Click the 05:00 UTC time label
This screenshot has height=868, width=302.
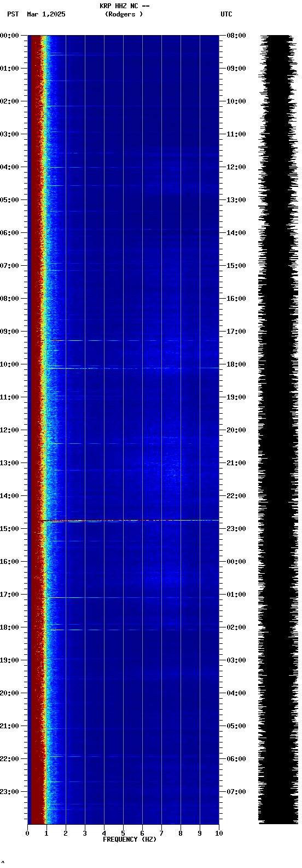click(236, 726)
